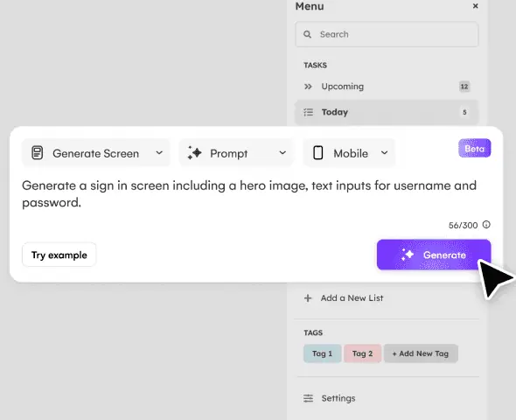Select Today in the tasks list
The image size is (516, 420).
point(387,112)
